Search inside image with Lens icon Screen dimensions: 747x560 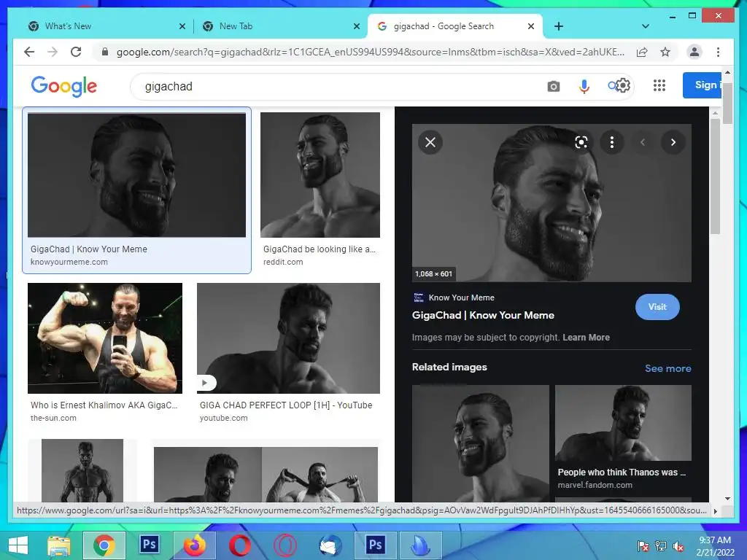[581, 142]
